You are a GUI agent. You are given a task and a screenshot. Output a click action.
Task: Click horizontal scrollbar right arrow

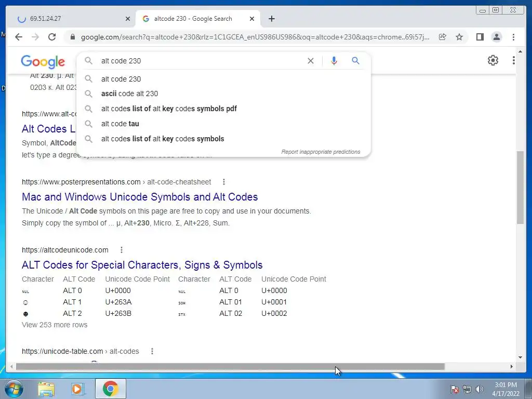(512, 366)
